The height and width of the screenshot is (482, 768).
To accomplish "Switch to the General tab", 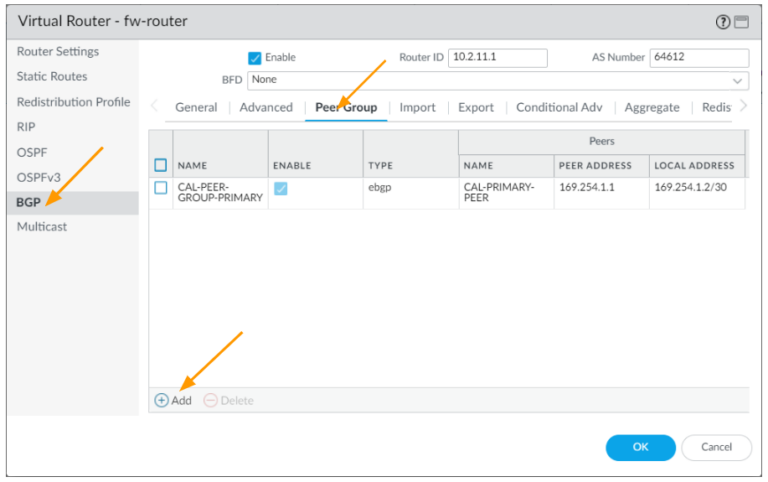I will coord(196,107).
